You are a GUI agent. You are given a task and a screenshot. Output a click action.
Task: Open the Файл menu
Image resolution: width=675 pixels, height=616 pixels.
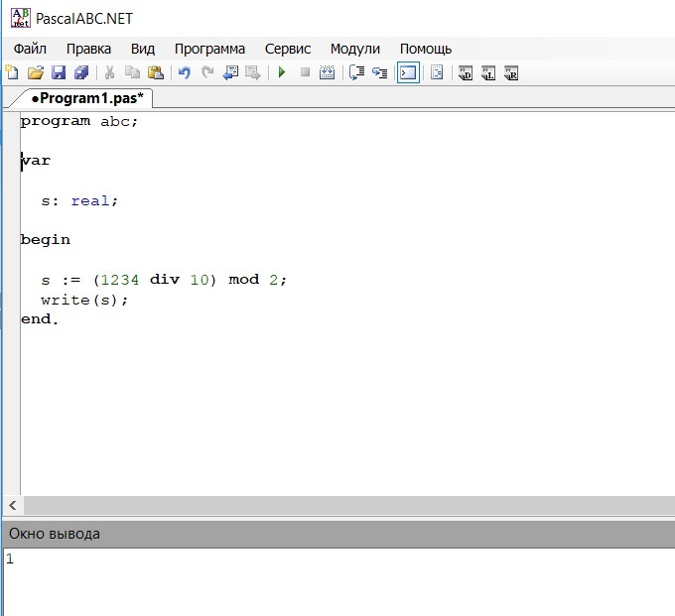click(30, 49)
